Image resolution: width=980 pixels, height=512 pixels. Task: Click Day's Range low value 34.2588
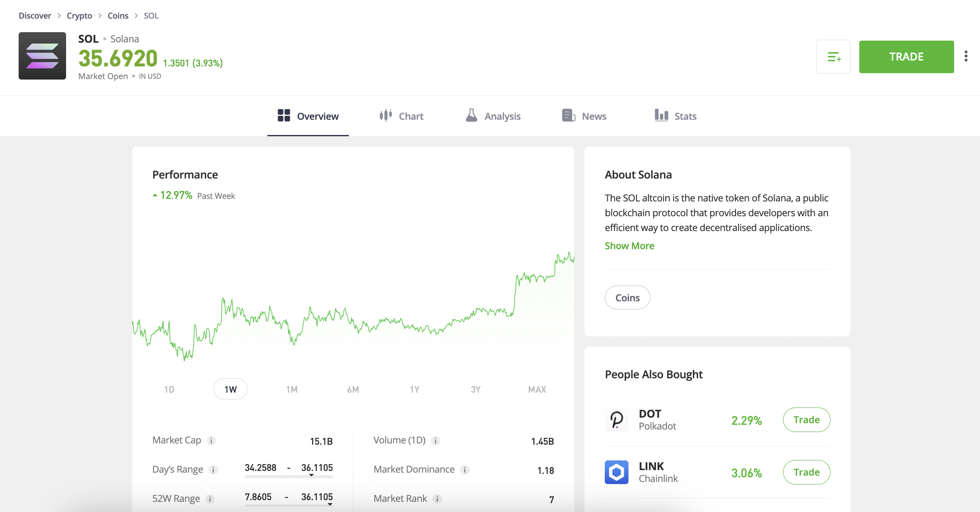click(x=260, y=468)
